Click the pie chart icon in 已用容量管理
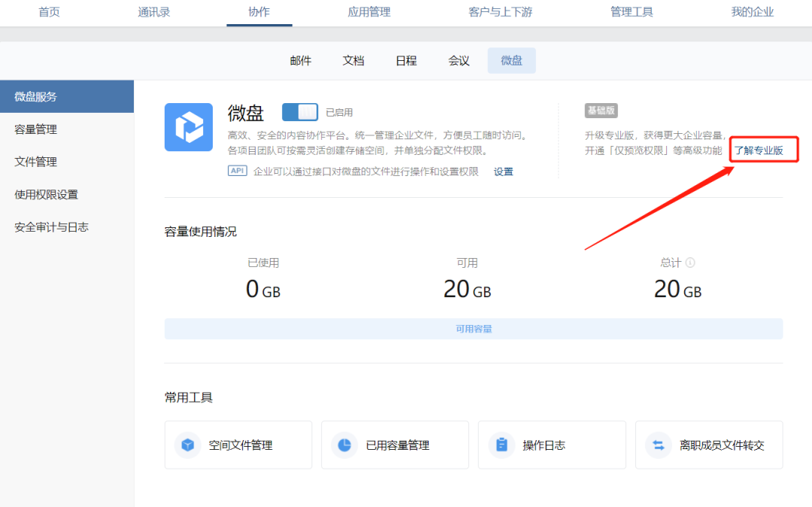The image size is (812, 507). pyautogui.click(x=344, y=445)
